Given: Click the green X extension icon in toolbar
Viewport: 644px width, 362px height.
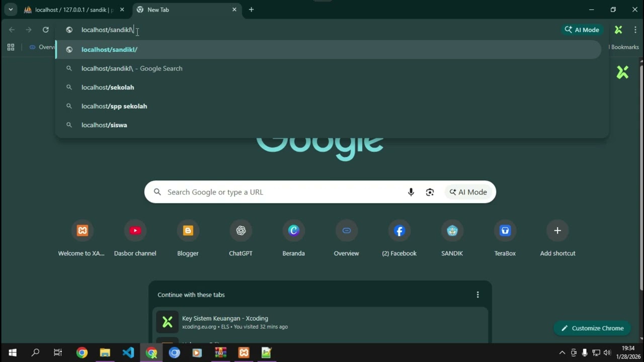Looking at the screenshot, I should tap(618, 30).
